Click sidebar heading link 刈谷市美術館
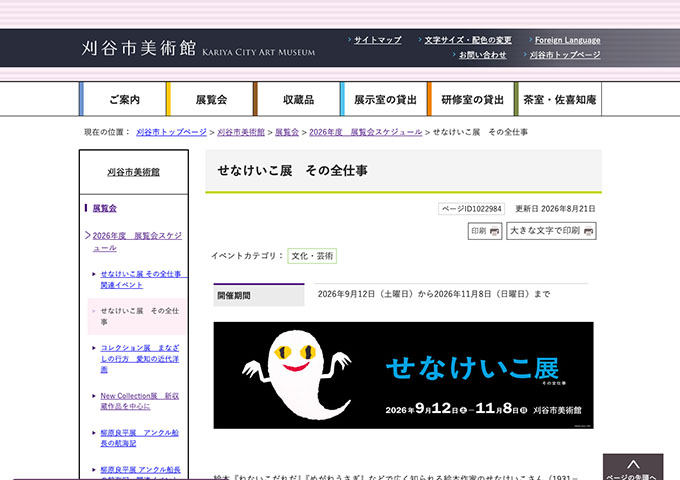 pyautogui.click(x=134, y=172)
